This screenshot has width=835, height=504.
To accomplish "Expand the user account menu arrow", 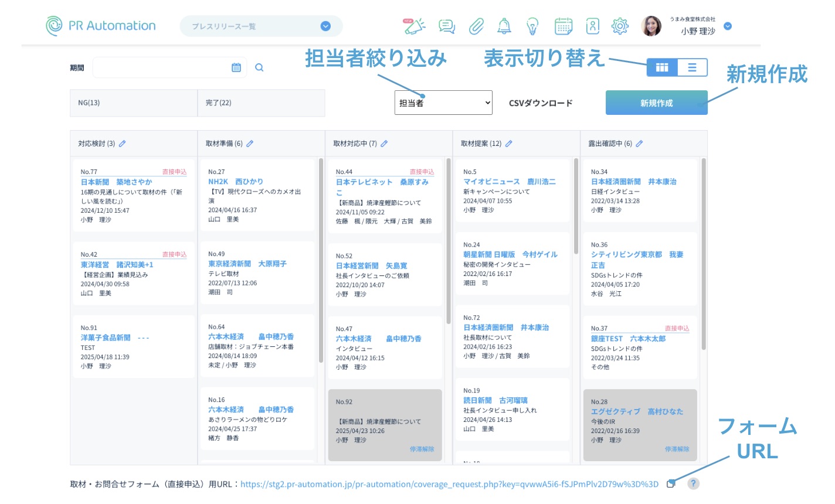I will 728,26.
